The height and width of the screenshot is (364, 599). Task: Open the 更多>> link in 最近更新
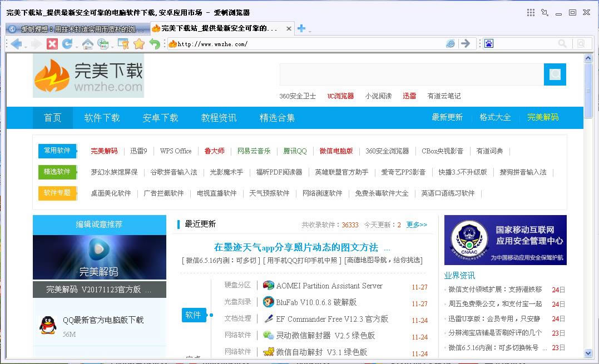click(x=417, y=225)
